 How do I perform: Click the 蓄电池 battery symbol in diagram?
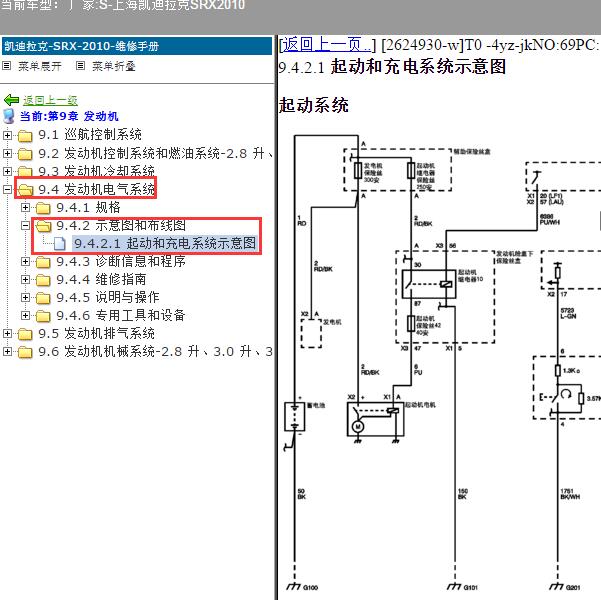click(295, 416)
